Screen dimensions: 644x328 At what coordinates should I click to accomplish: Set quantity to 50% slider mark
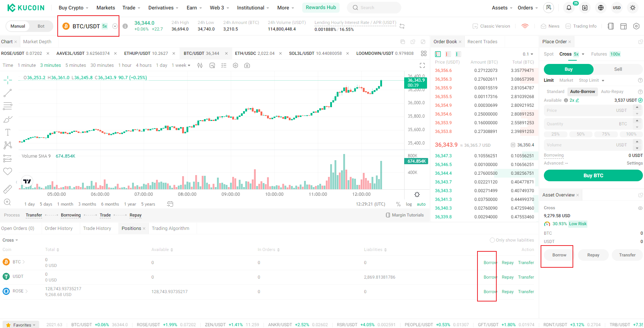click(x=581, y=134)
